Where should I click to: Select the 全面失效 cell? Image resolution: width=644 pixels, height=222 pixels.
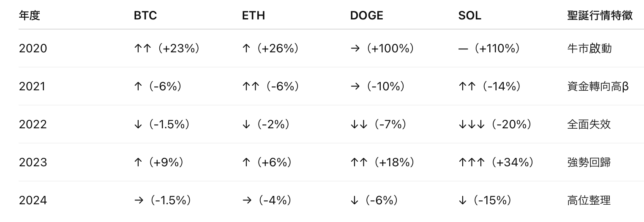589,125
